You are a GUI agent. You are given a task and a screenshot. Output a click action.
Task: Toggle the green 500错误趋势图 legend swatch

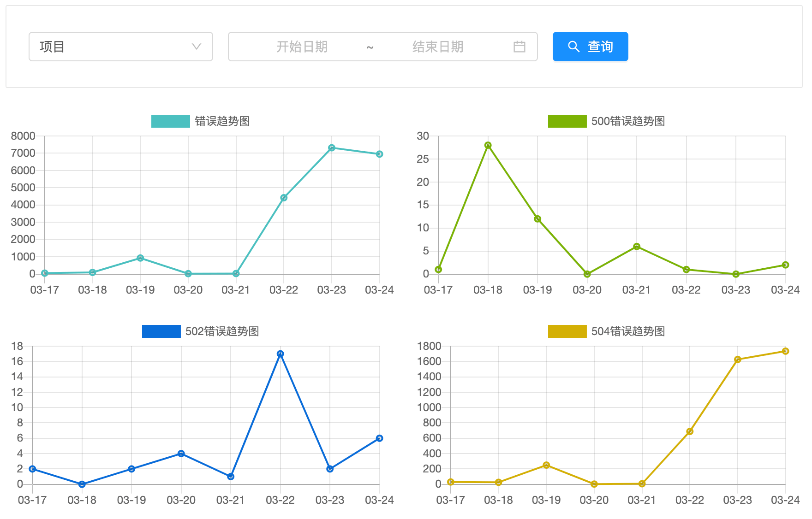pyautogui.click(x=567, y=121)
